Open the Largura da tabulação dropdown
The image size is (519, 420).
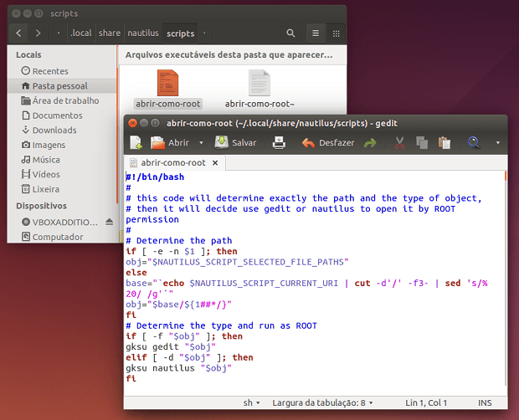(x=323, y=402)
